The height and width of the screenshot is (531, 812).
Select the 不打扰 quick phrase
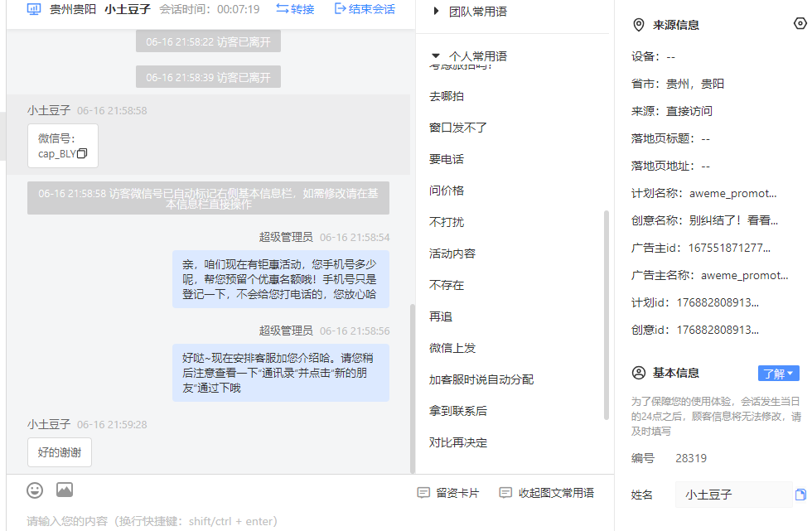[x=447, y=223]
